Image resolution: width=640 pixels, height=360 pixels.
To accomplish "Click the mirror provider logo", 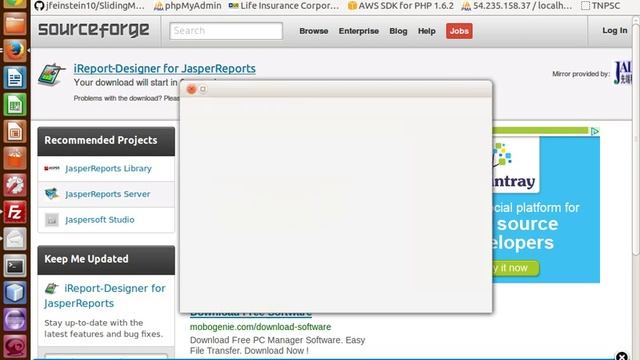I will (623, 73).
